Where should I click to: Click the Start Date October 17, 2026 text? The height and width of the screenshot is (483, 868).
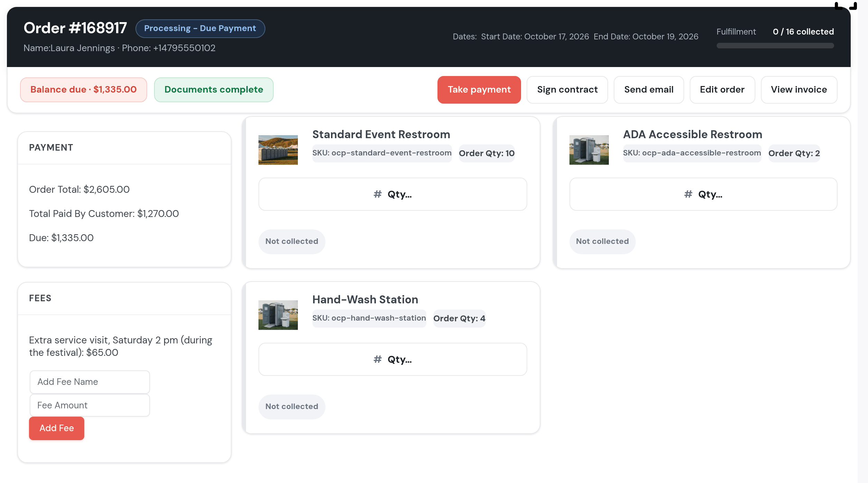535,37
